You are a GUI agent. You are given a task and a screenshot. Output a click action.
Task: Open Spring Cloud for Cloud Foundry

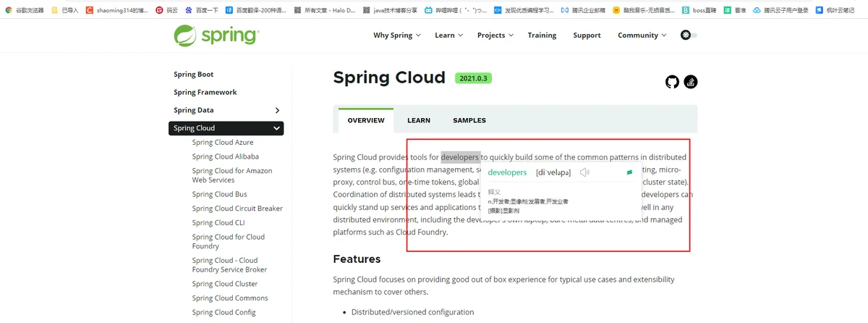click(x=229, y=241)
